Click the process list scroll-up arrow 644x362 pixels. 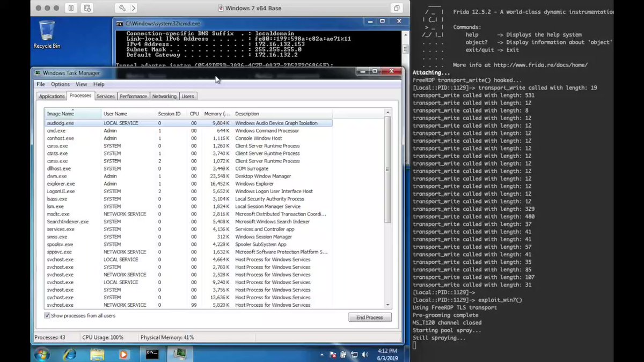point(388,112)
